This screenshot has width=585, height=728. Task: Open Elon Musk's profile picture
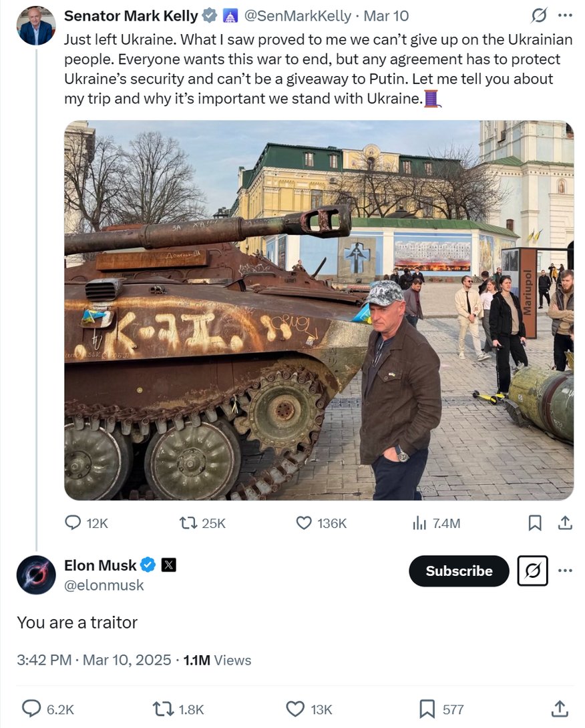[x=36, y=575]
